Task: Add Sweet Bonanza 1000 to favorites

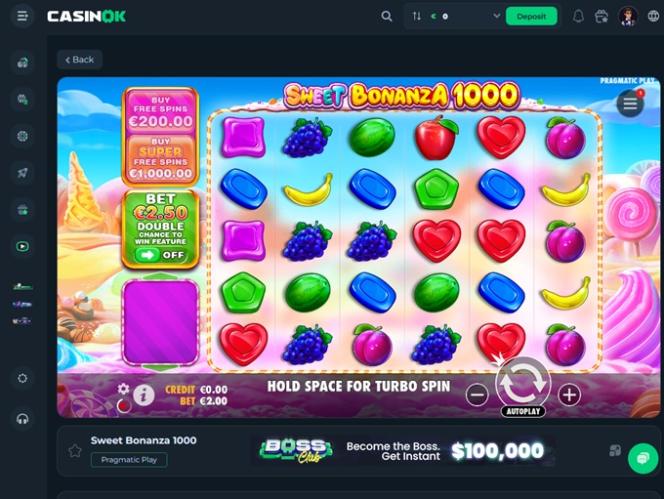Action: (75, 451)
